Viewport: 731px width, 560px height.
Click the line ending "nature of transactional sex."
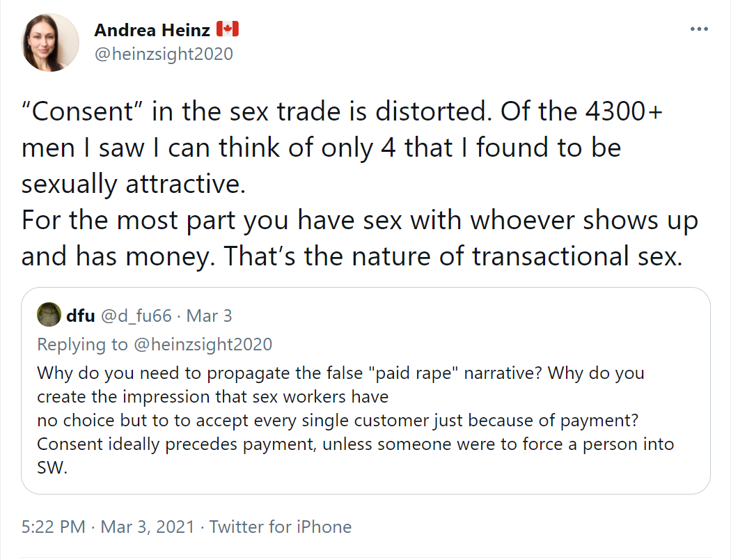(350, 256)
